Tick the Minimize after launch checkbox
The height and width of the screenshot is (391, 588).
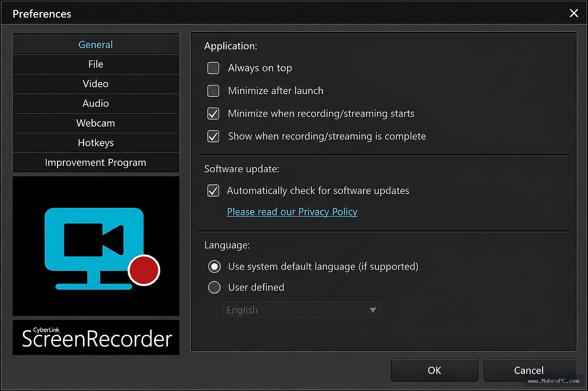tap(213, 91)
